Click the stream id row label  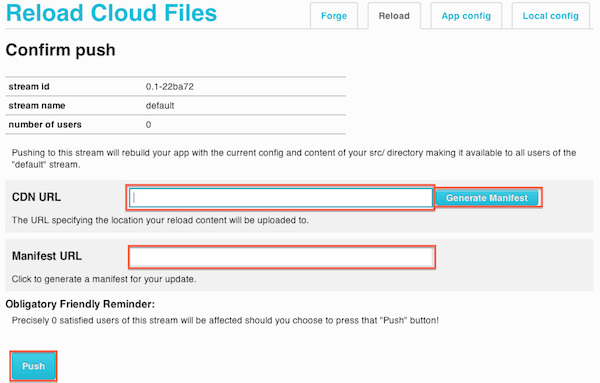pyautogui.click(x=29, y=86)
